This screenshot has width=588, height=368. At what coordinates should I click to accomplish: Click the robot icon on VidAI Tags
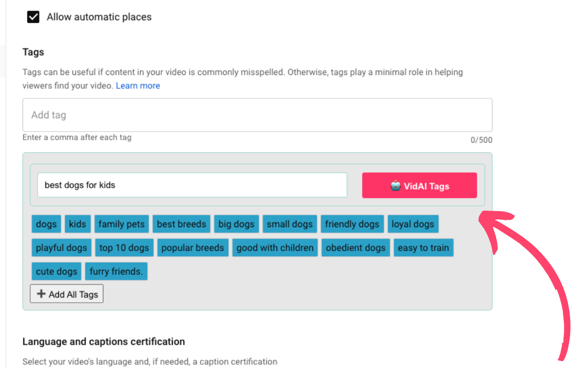396,186
